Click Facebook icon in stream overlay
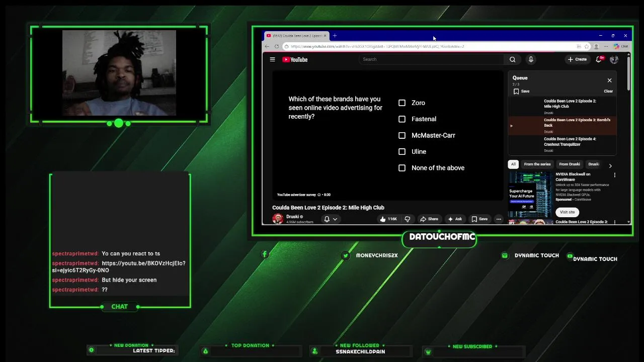The image size is (644, 362). pos(265,254)
